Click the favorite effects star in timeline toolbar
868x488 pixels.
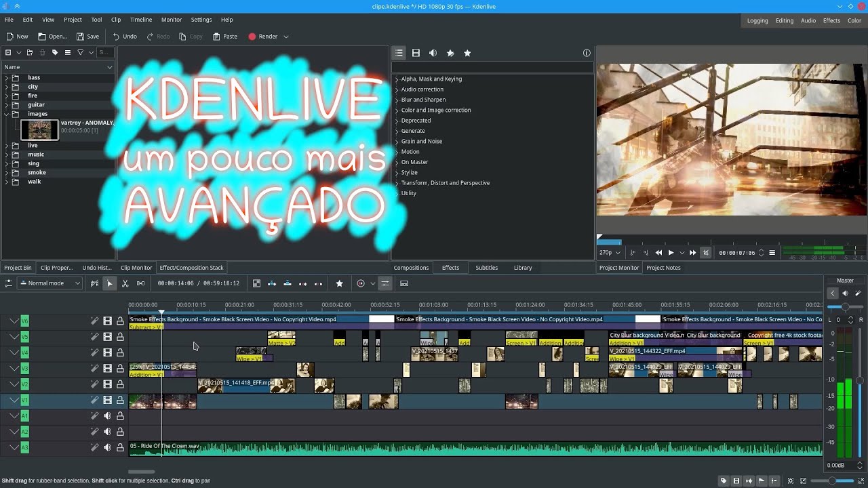[x=339, y=283]
